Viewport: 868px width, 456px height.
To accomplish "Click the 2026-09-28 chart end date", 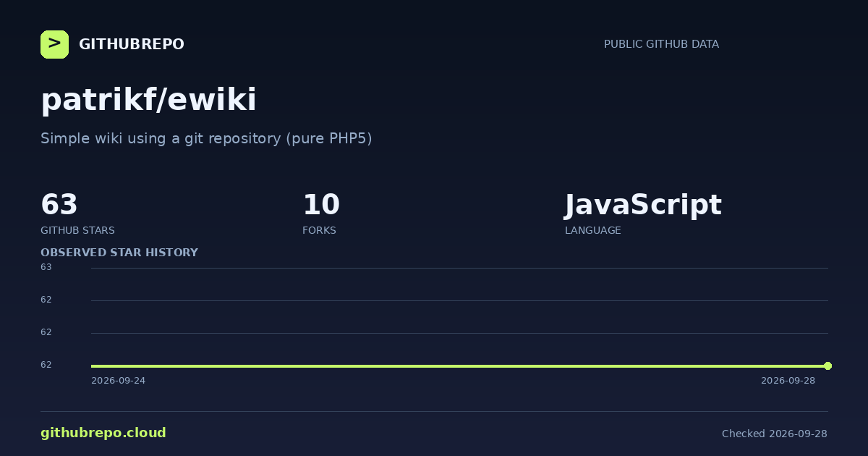I will (788, 381).
